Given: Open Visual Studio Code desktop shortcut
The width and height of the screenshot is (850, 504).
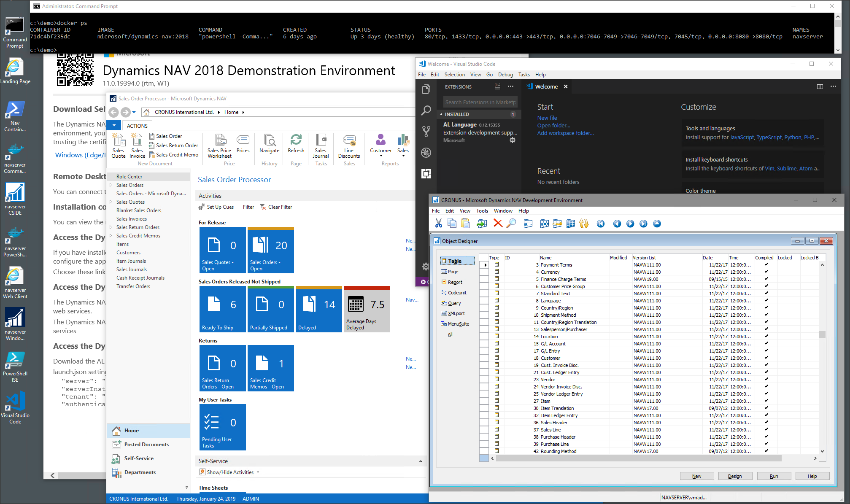Looking at the screenshot, I should pyautogui.click(x=15, y=407).
